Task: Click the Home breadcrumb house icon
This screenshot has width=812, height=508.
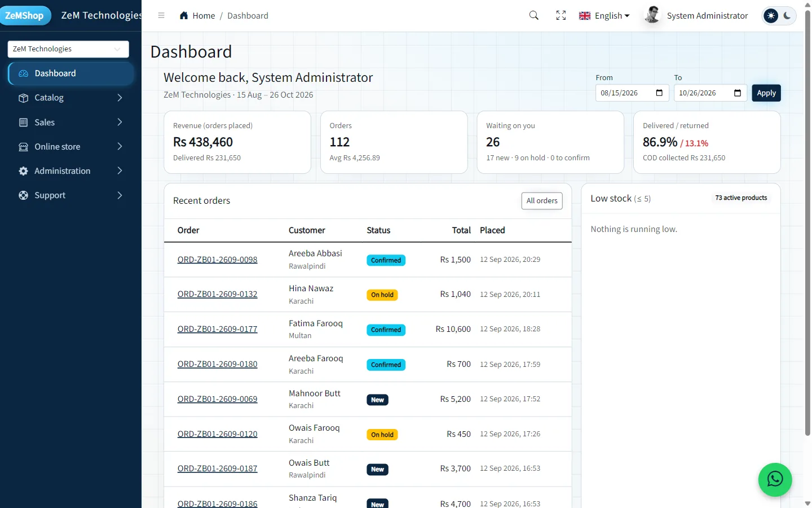Action: click(x=184, y=16)
